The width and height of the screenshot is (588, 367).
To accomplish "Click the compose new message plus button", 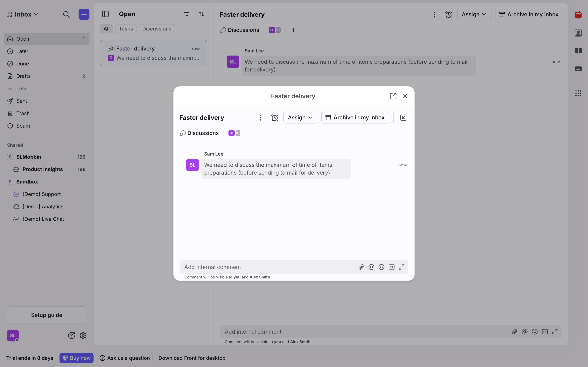I will tap(84, 14).
